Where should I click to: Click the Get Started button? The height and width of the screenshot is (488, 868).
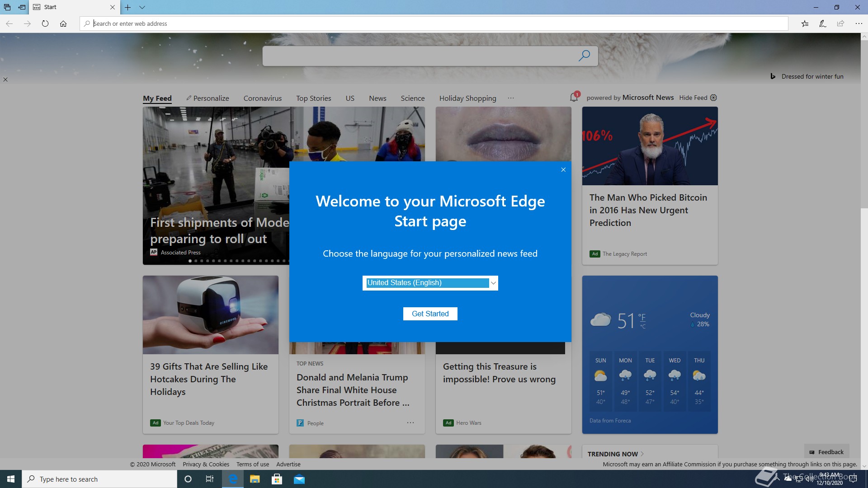click(x=430, y=314)
